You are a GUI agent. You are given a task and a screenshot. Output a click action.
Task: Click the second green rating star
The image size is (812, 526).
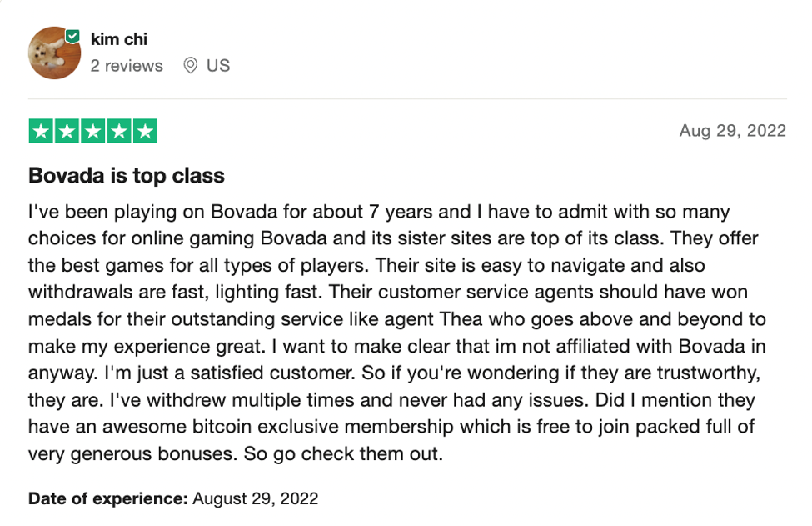tap(67, 131)
